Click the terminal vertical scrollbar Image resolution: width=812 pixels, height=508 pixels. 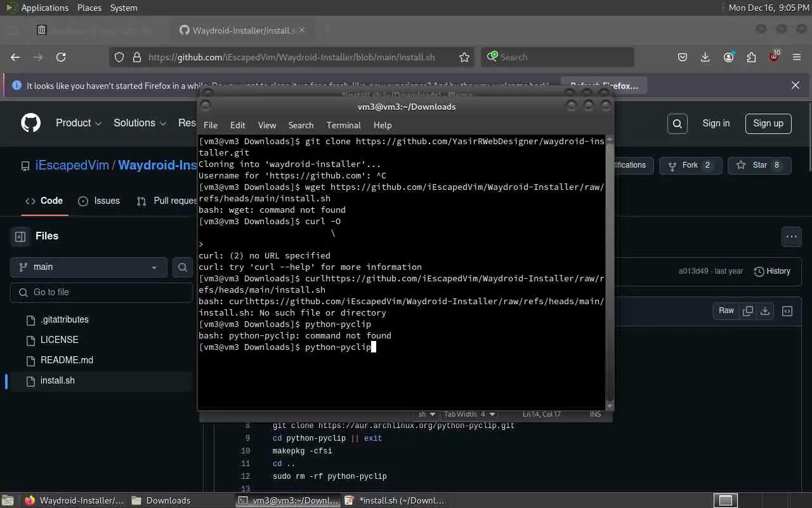pyautogui.click(x=610, y=272)
